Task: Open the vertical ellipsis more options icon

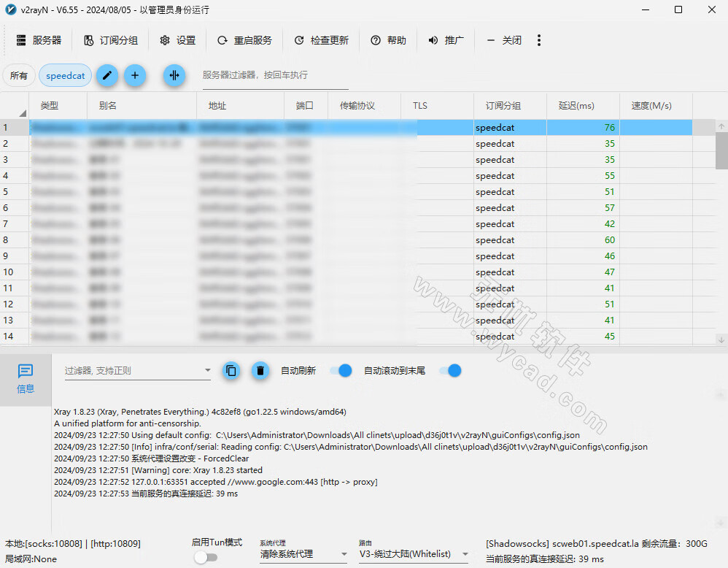Action: tap(539, 40)
